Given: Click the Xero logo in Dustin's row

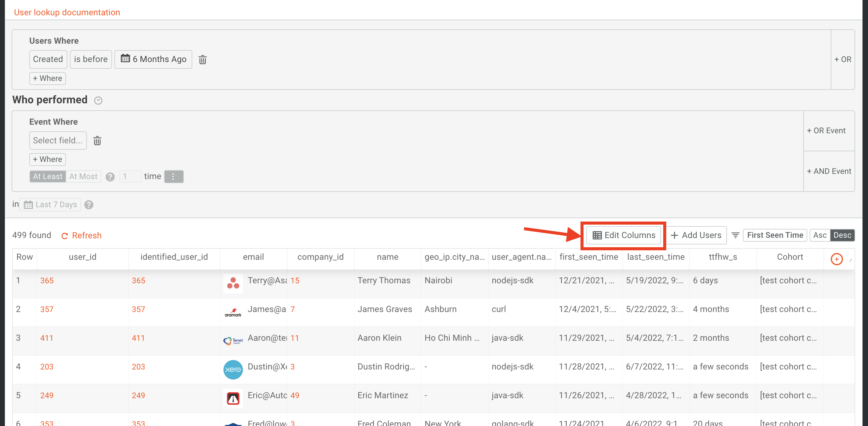Looking at the screenshot, I should (x=233, y=370).
